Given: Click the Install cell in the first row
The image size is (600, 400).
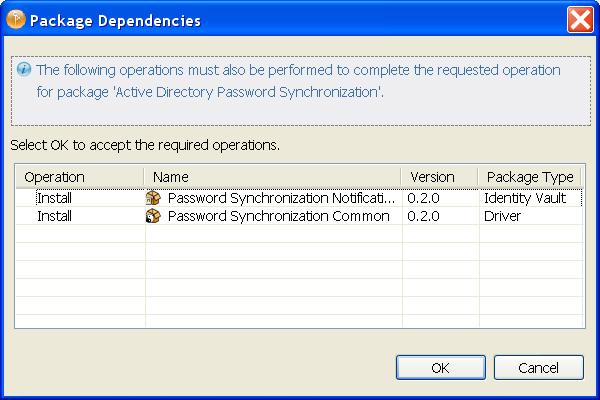Looking at the screenshot, I should (x=54, y=198).
